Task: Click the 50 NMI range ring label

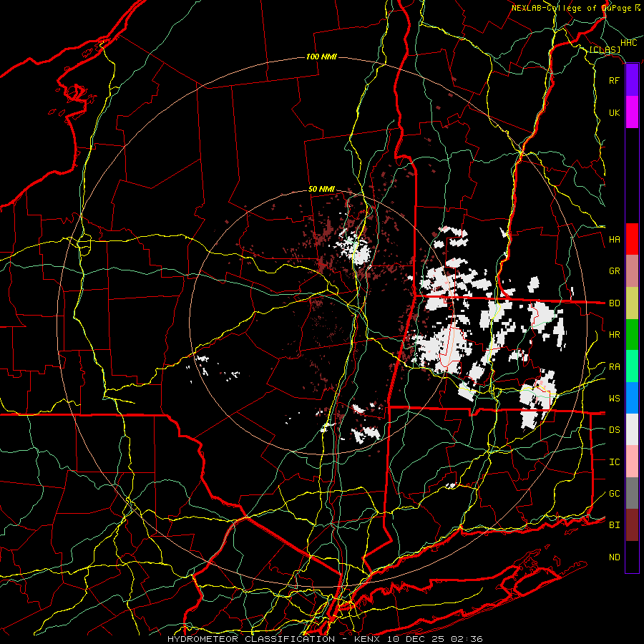Action: pos(321,189)
